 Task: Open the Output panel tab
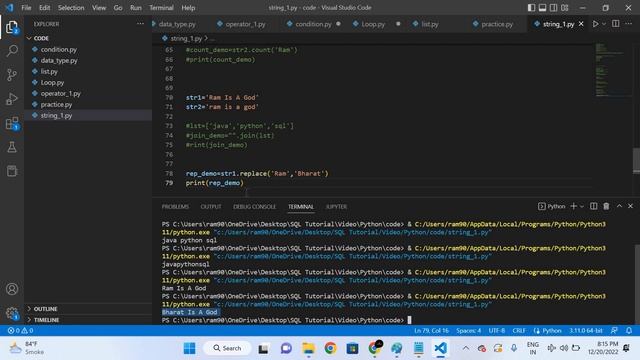tap(211, 207)
